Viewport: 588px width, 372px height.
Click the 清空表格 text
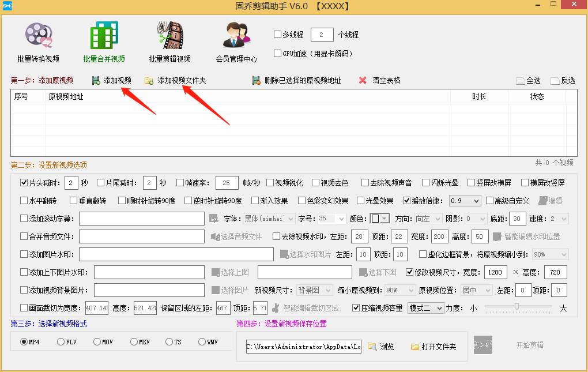point(386,80)
